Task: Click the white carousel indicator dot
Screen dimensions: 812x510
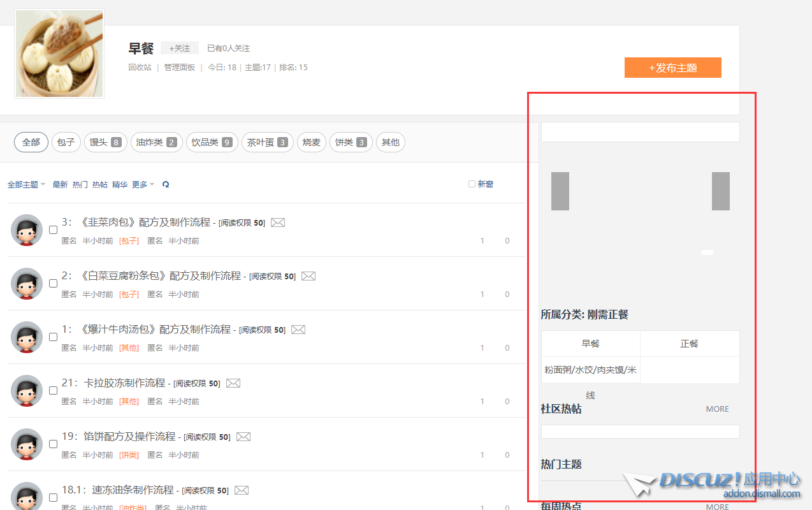Action: pos(707,252)
